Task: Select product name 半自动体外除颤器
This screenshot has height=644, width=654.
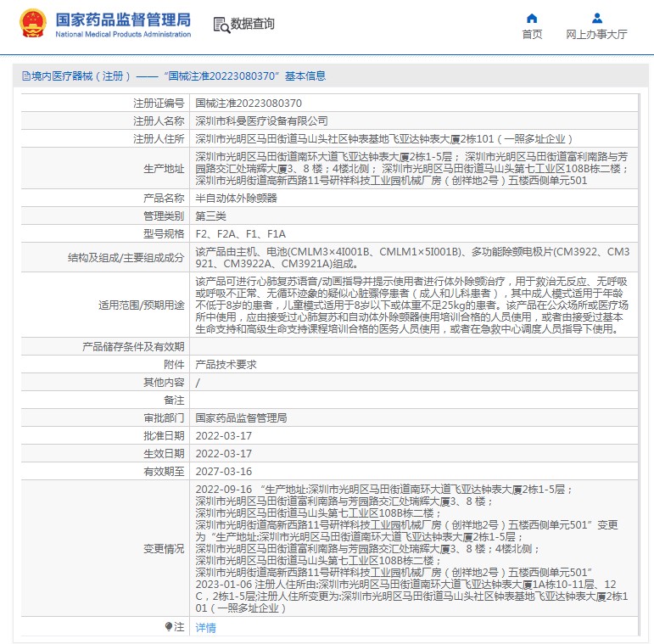Action: coord(236,199)
